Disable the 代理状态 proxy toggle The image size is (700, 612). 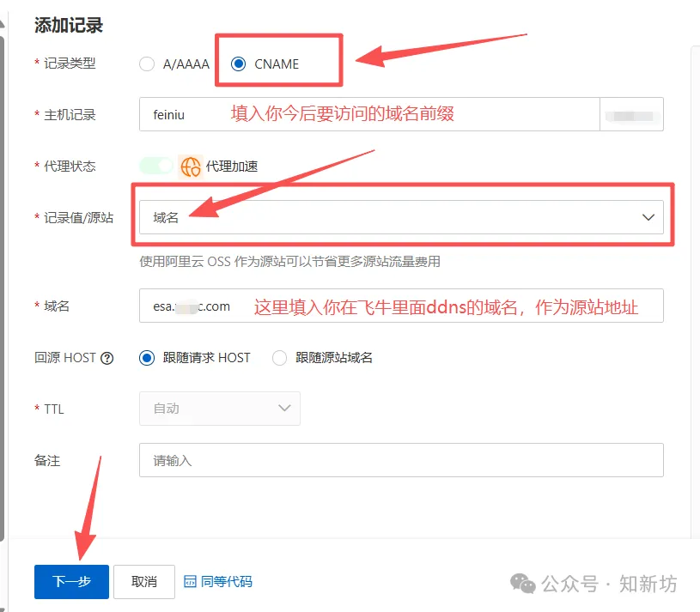[155, 167]
